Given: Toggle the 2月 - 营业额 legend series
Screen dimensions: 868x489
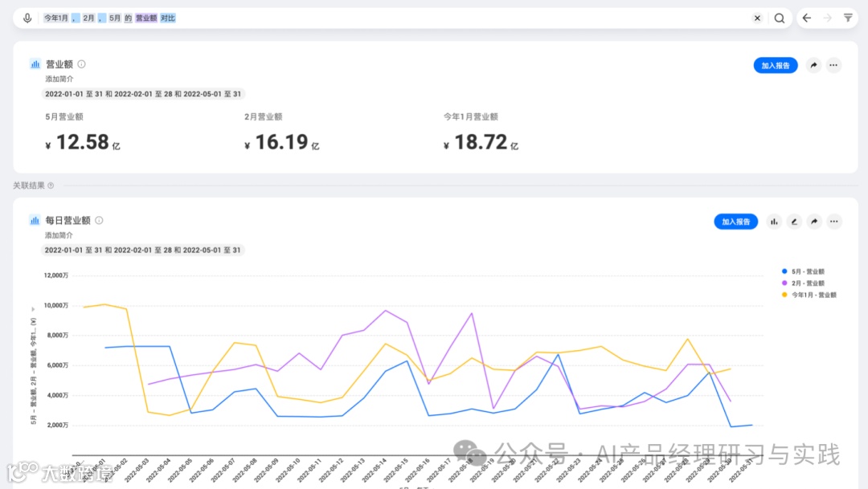Looking at the screenshot, I should [x=803, y=283].
